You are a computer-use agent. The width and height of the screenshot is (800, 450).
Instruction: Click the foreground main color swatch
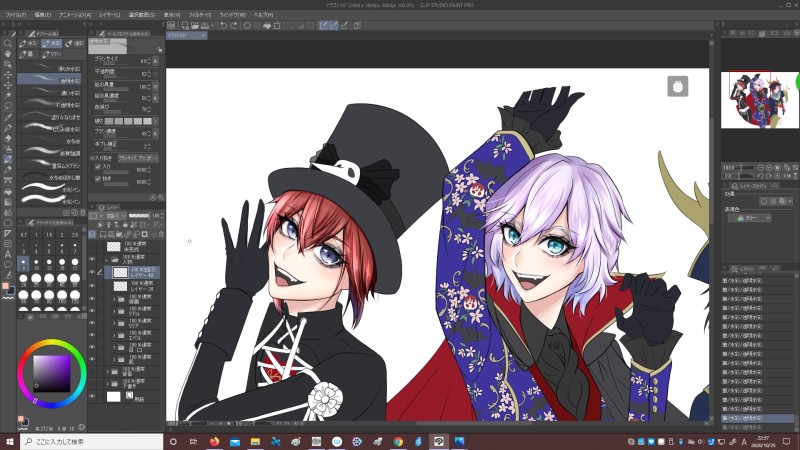pos(6,286)
